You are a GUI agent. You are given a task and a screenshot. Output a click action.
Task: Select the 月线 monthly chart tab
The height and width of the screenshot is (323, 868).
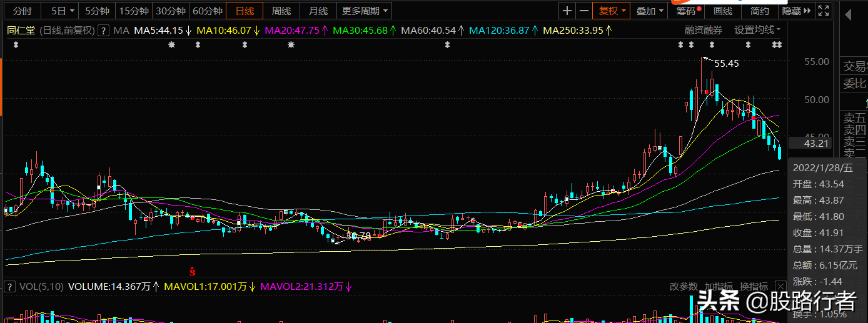click(318, 11)
